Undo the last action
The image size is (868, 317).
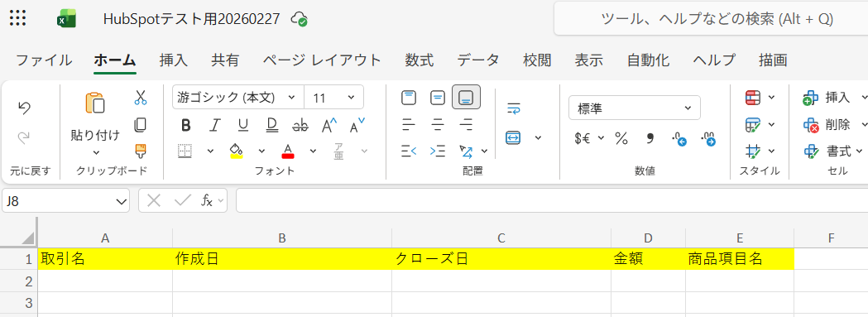point(24,108)
